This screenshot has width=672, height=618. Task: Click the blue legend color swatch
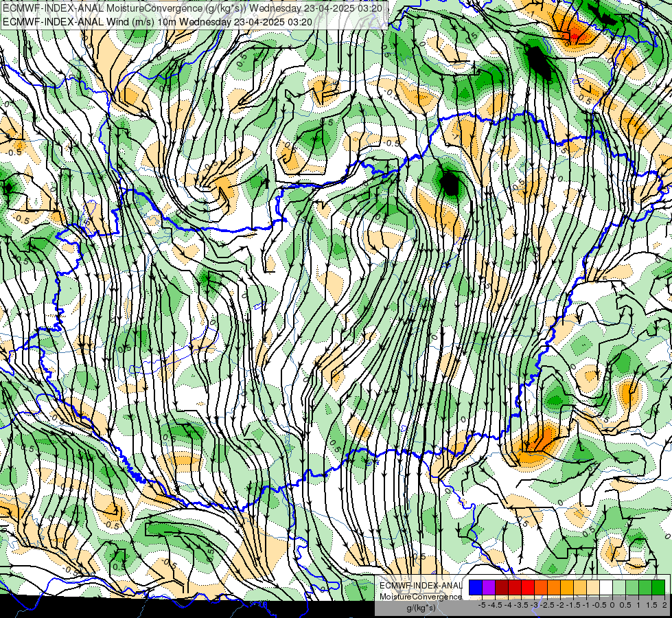(x=476, y=588)
